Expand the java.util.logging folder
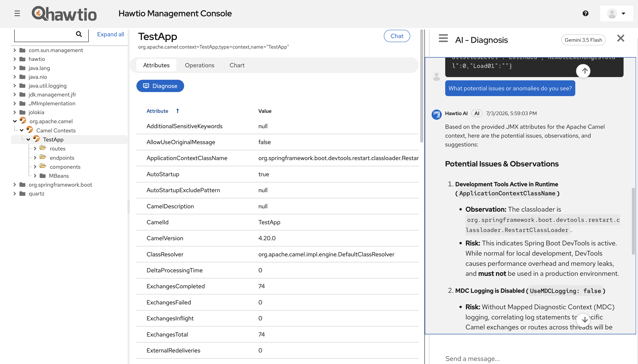This screenshot has width=638, height=364. (14, 86)
